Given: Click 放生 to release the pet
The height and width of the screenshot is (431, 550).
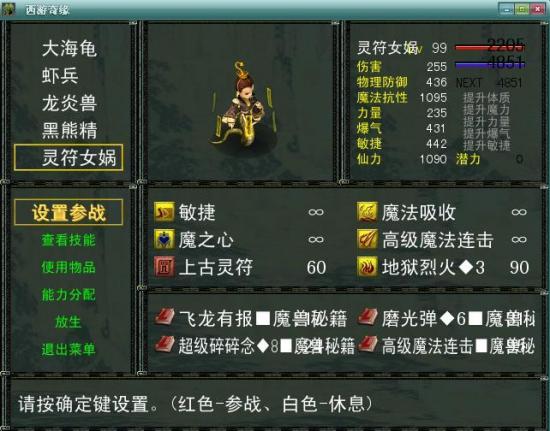Looking at the screenshot, I should pyautogui.click(x=68, y=322).
